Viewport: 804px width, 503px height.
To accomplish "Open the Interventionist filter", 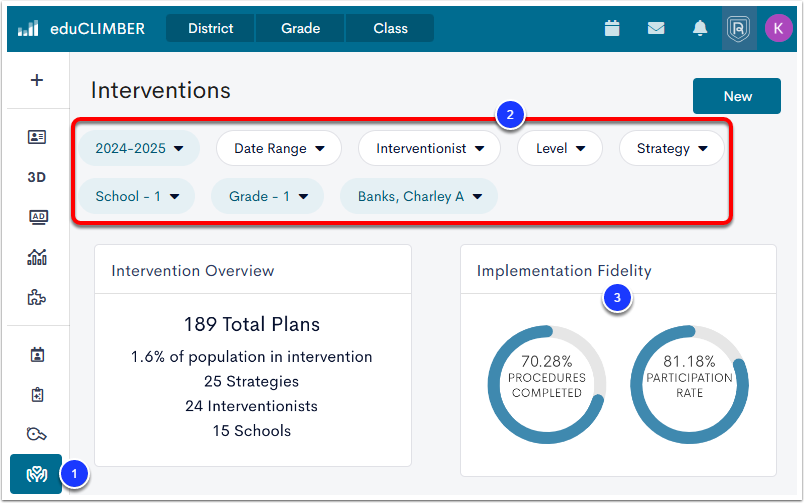I will 430,148.
